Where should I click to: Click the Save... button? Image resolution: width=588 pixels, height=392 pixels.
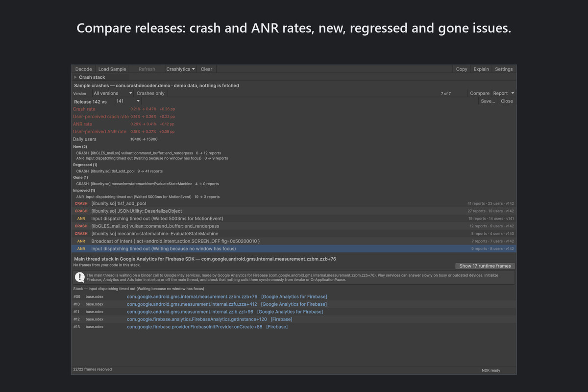[x=488, y=101]
